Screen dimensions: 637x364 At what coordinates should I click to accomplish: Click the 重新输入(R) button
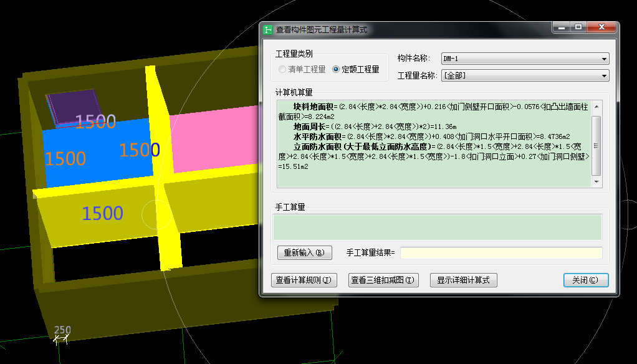click(x=305, y=252)
